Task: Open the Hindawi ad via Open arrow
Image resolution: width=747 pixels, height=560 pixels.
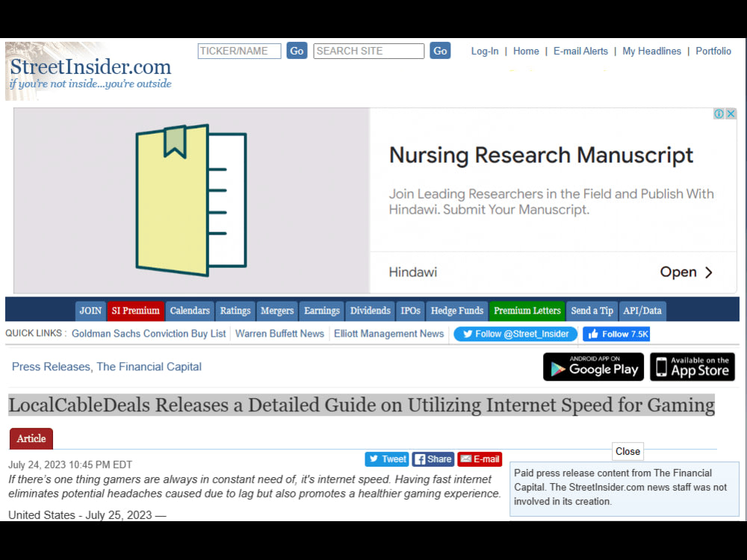Action: [x=686, y=273]
